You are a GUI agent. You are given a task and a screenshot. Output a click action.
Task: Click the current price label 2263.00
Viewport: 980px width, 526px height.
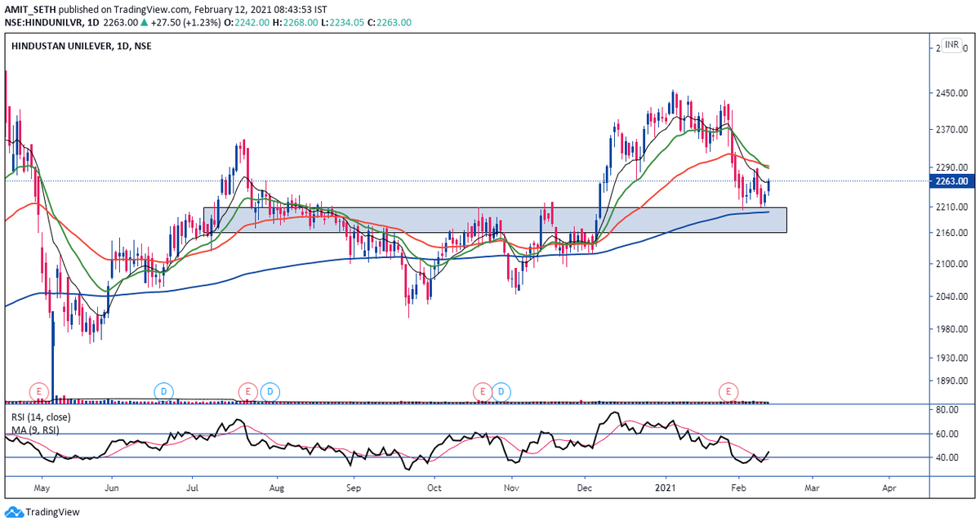click(951, 181)
